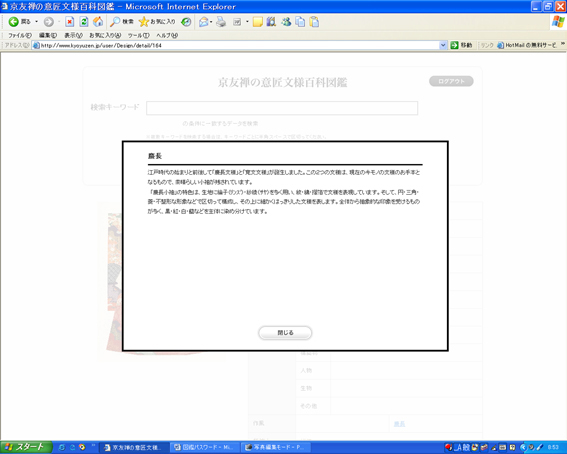Expand the Back button history arrow

[x=37, y=22]
